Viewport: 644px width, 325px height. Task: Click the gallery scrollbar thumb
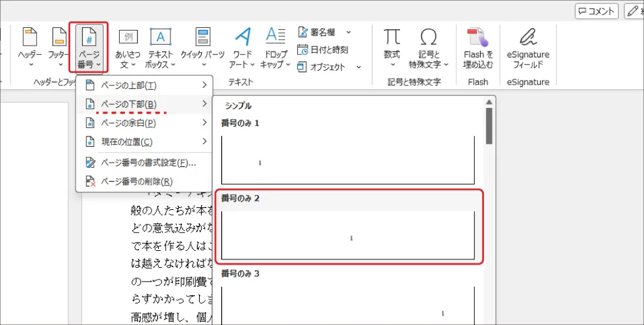tap(489, 126)
